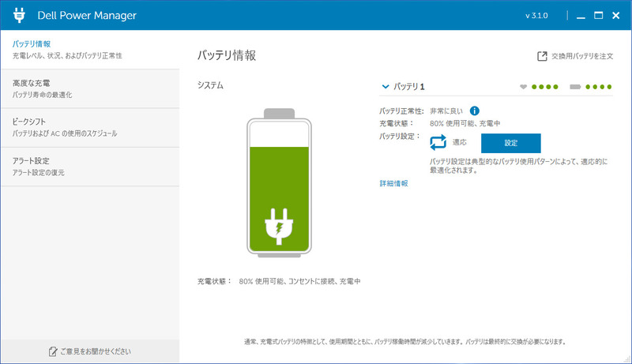Viewport: 632px width, 364px height.
Task: Click 交換用バッテリを注文 link
Action: [582, 56]
